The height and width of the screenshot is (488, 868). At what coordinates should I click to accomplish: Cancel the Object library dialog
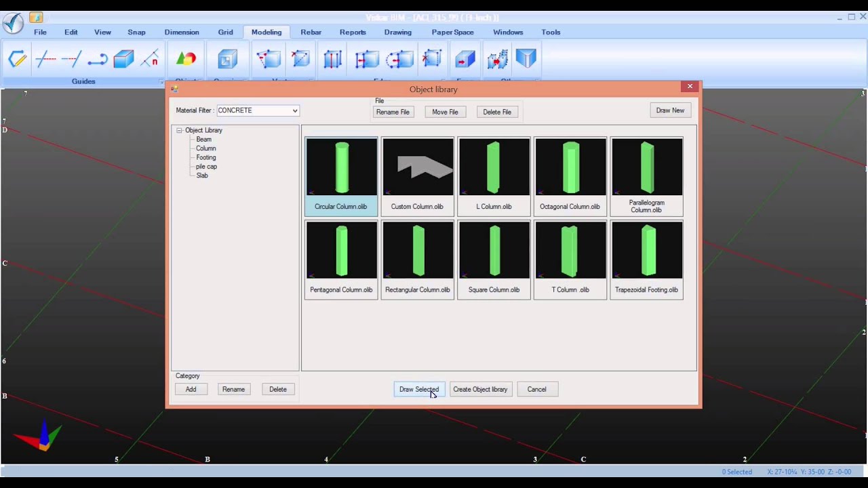[536, 389]
